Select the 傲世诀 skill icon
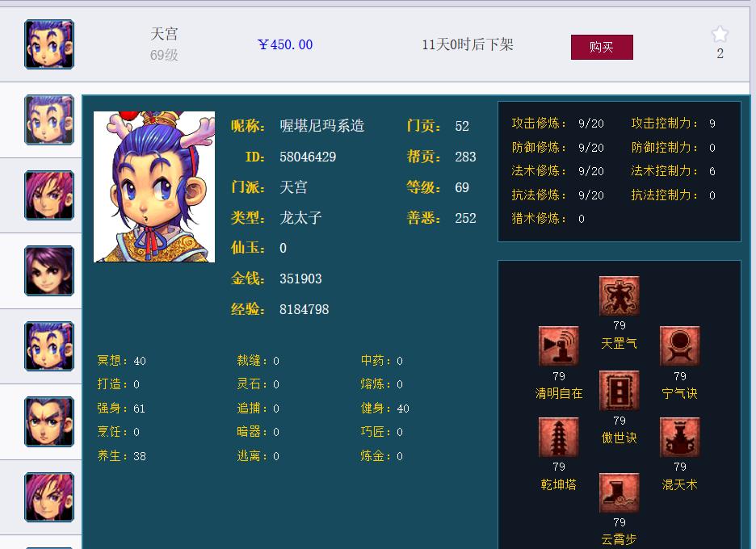Screen dimensions: 756x549 coord(619,390)
